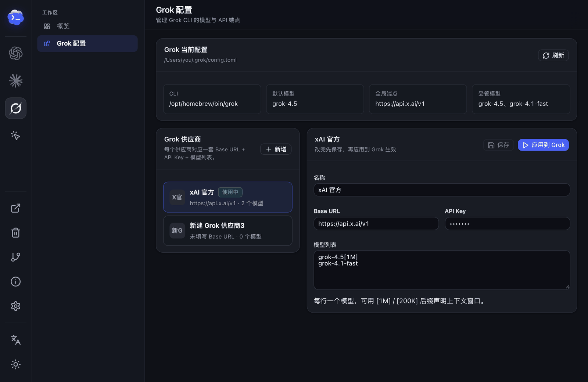
Task: Click the trash bin icon
Action: pos(15,233)
